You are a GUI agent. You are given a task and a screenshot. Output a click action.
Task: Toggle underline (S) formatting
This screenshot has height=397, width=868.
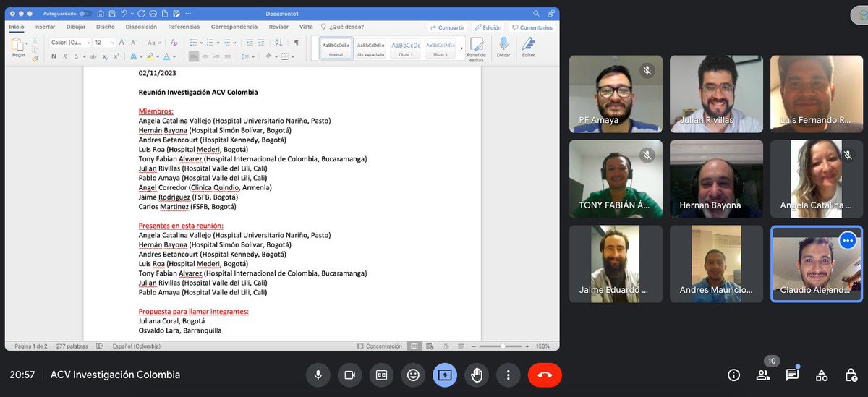point(75,56)
